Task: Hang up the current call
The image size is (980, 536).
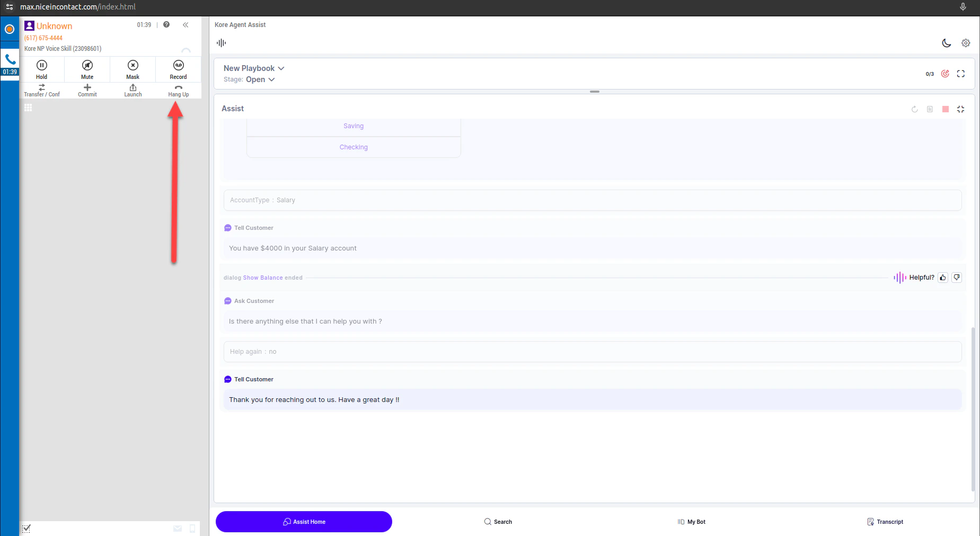Action: click(178, 90)
